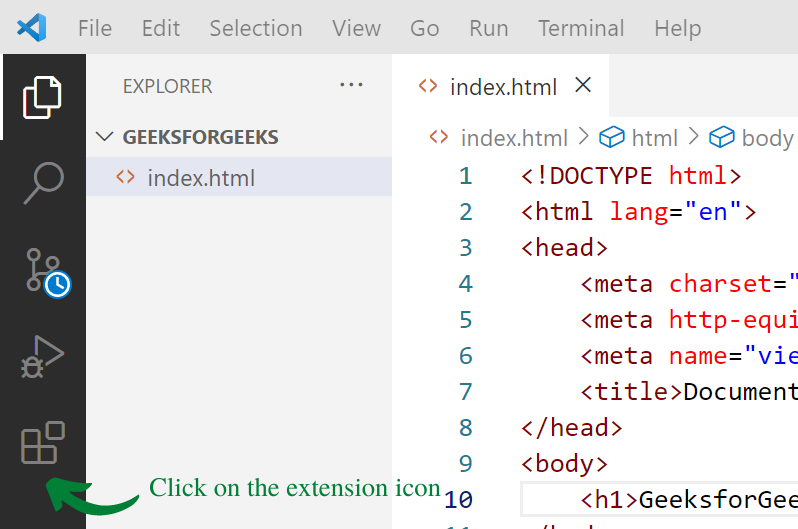
Task: Open the Run and Debug view
Action: tap(43, 357)
